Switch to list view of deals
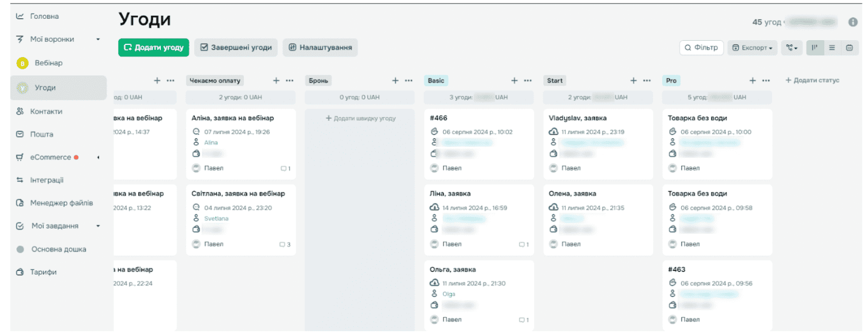868x333 pixels. [x=832, y=47]
